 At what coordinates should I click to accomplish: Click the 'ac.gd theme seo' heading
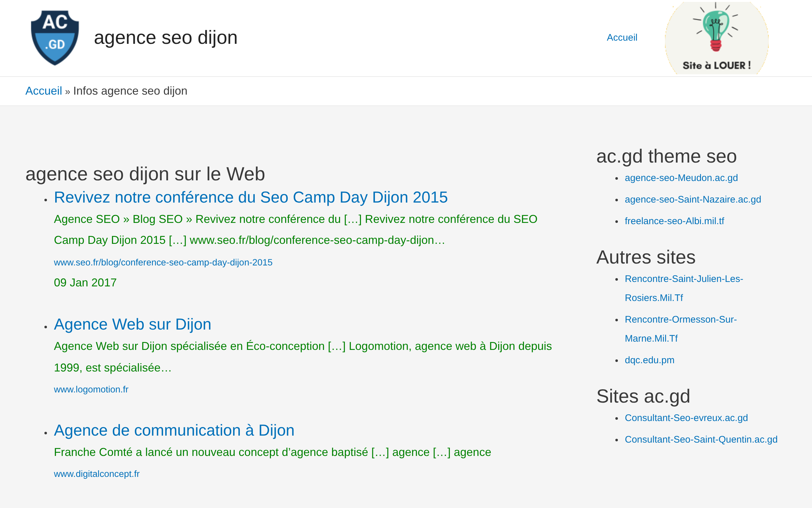[x=666, y=156]
